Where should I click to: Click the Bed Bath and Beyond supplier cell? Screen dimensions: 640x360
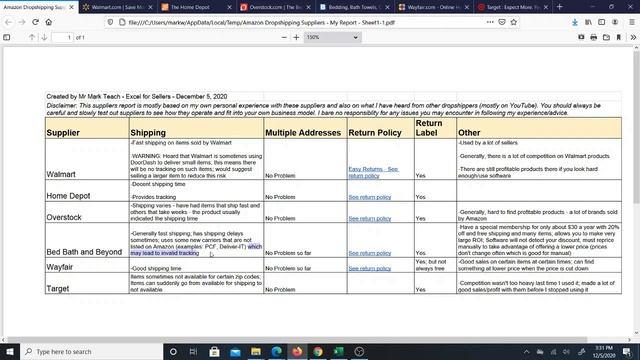click(x=87, y=240)
